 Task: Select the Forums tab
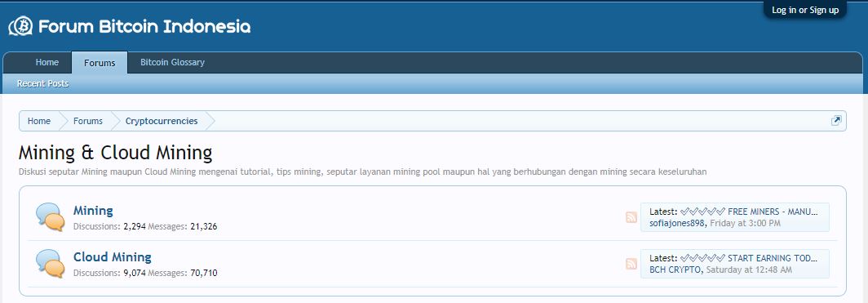[x=100, y=63]
